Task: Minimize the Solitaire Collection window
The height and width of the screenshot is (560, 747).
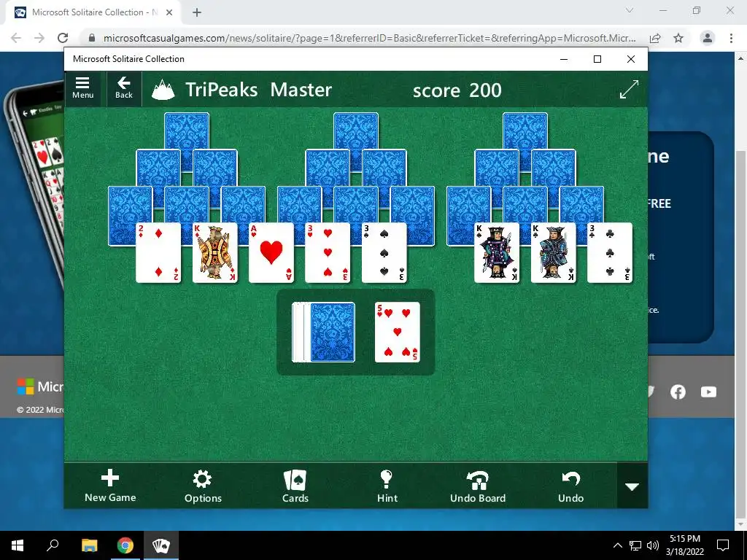Action: click(564, 59)
